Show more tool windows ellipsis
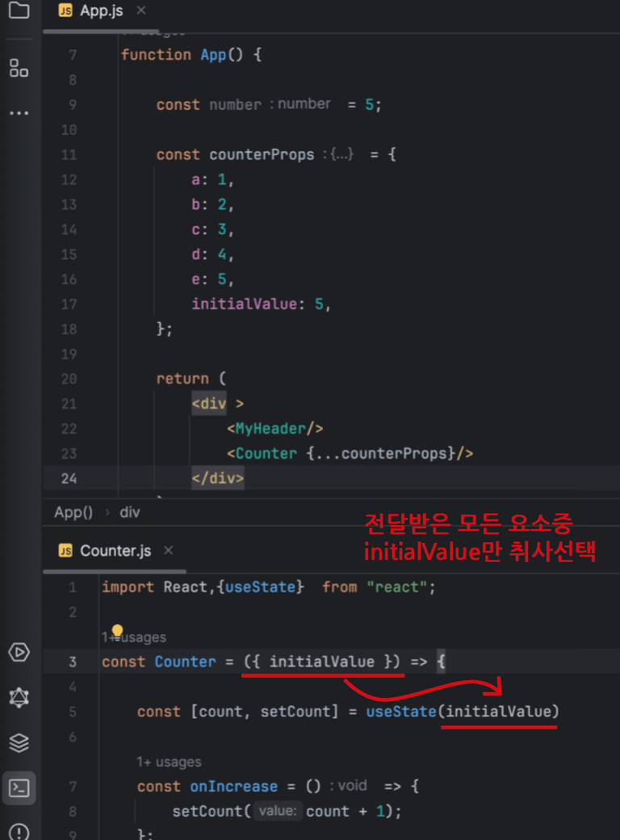620x840 pixels. (x=19, y=113)
